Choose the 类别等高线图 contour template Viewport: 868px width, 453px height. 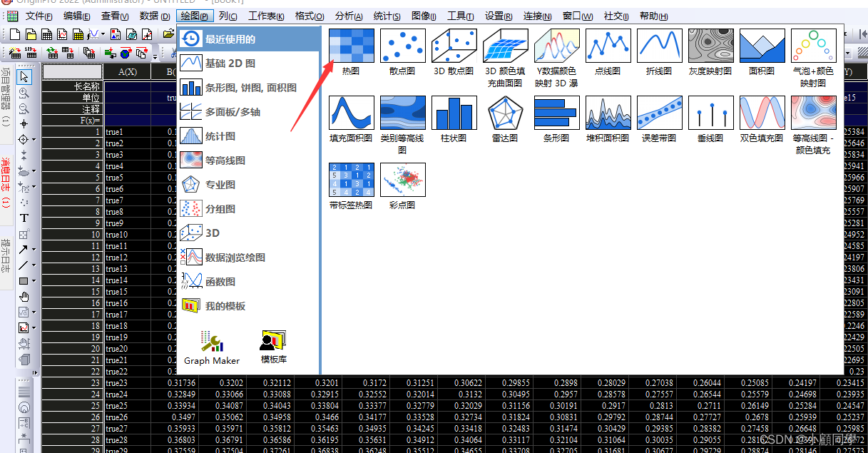click(403, 125)
